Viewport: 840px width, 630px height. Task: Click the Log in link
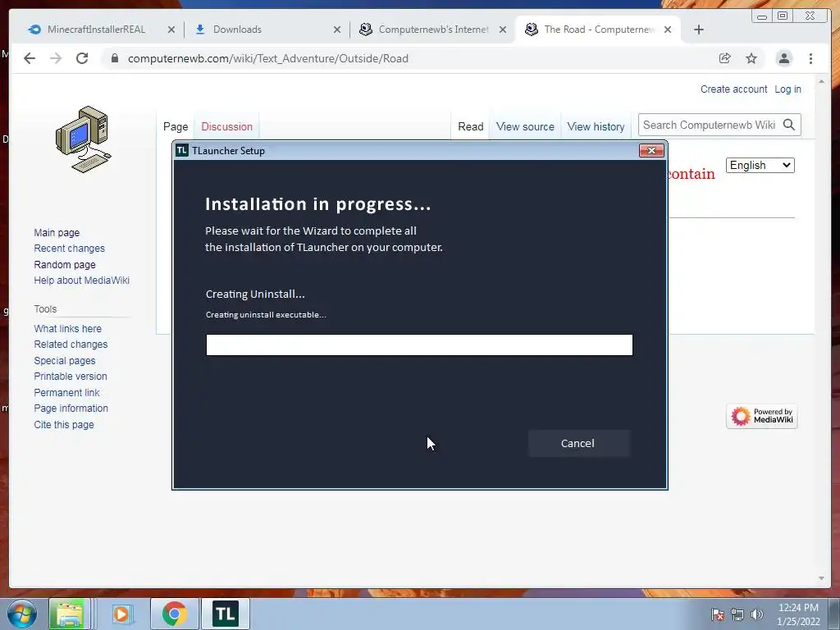[x=787, y=89]
